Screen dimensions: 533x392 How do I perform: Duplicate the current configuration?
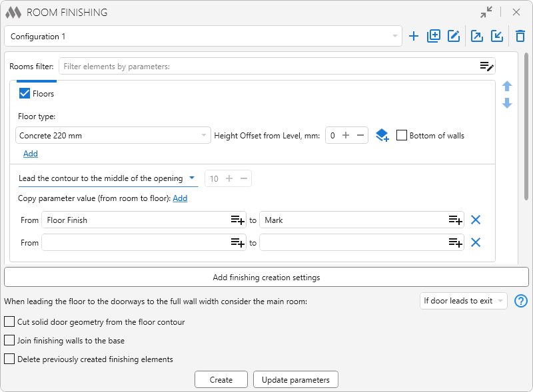(x=434, y=36)
